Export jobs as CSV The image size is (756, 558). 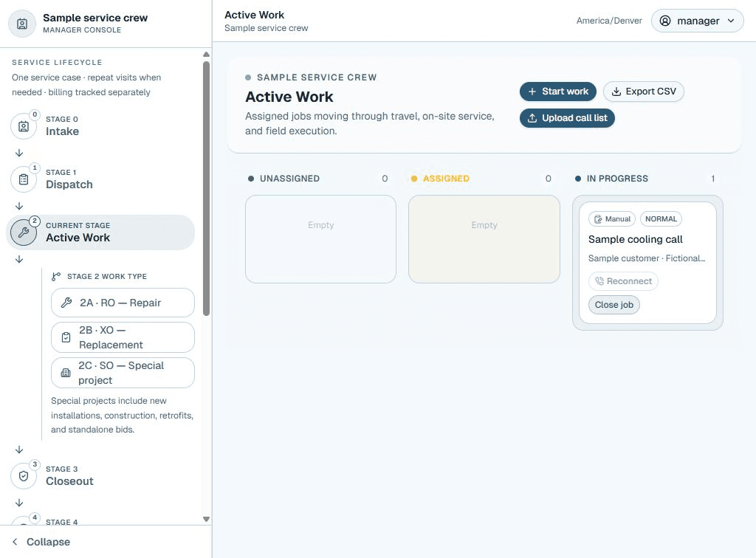coord(644,92)
